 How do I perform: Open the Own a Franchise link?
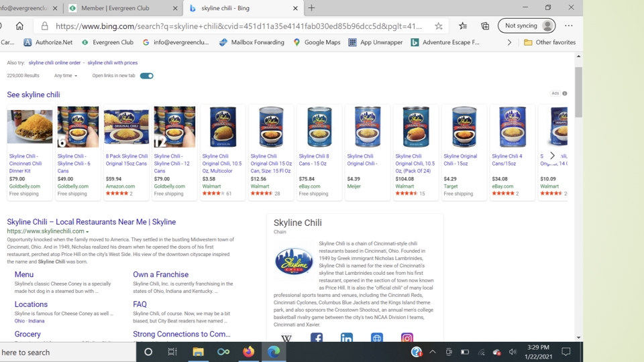160,275
